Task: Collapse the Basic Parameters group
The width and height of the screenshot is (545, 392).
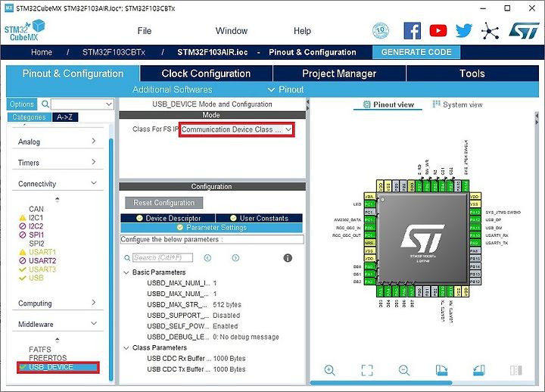Action: [126, 272]
